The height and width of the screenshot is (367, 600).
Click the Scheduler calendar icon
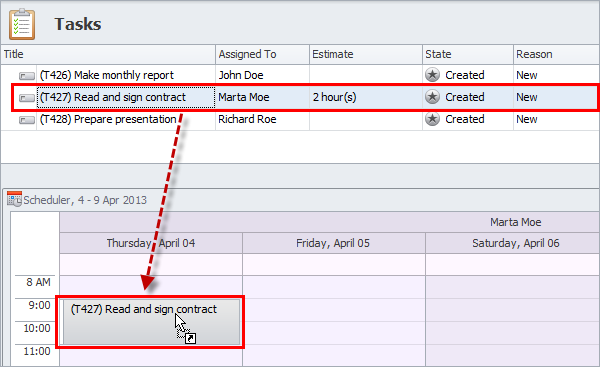(x=15, y=199)
